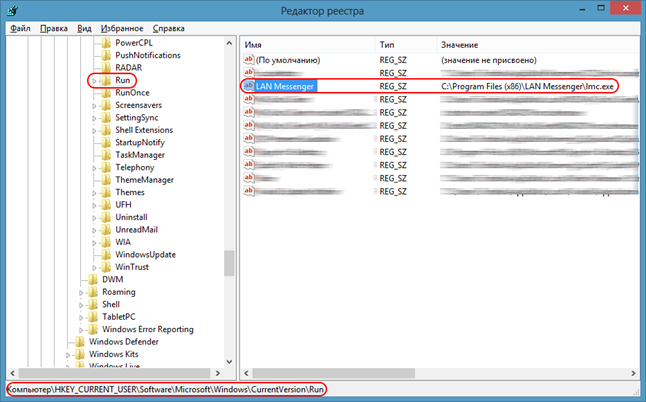The image size is (646, 402).
Task: Expand the Run key node
Action: (x=94, y=81)
